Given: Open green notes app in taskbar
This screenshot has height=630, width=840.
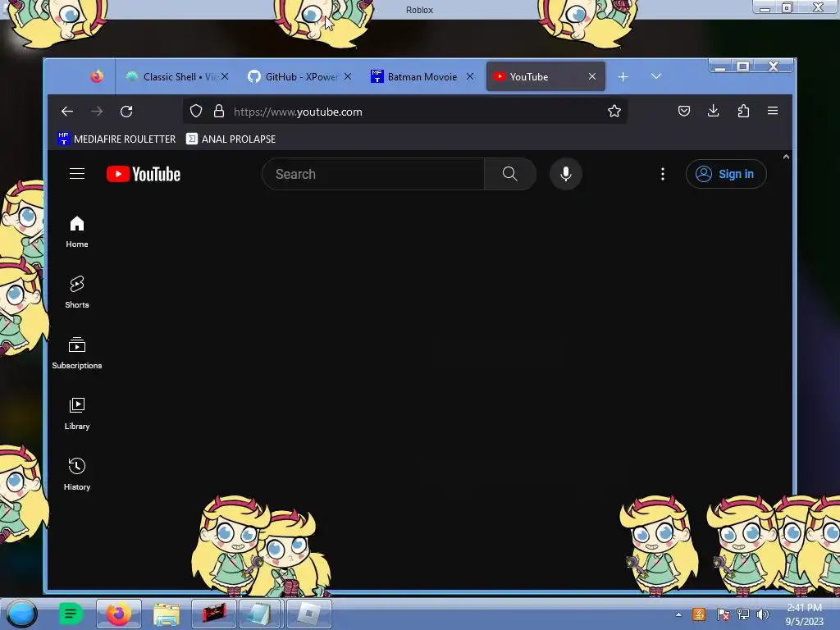Looking at the screenshot, I should [x=71, y=614].
